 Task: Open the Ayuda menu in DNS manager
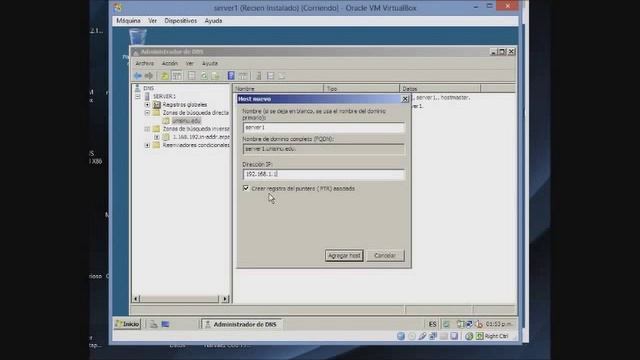click(210, 64)
